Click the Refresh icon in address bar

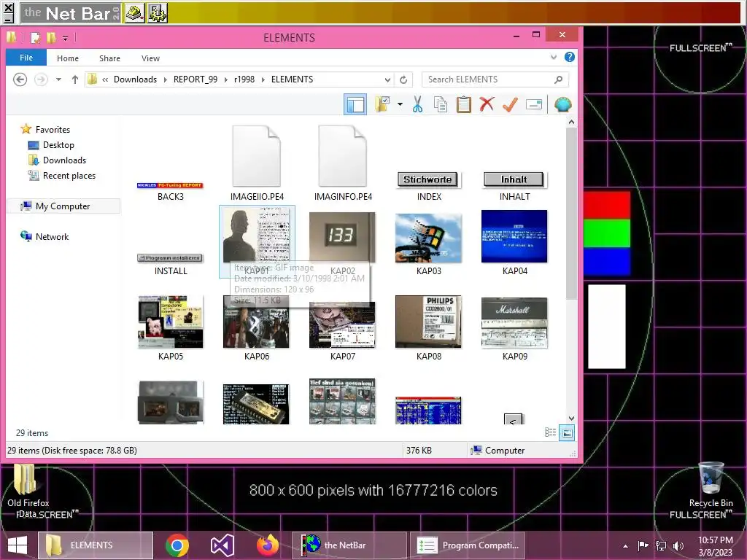point(403,79)
